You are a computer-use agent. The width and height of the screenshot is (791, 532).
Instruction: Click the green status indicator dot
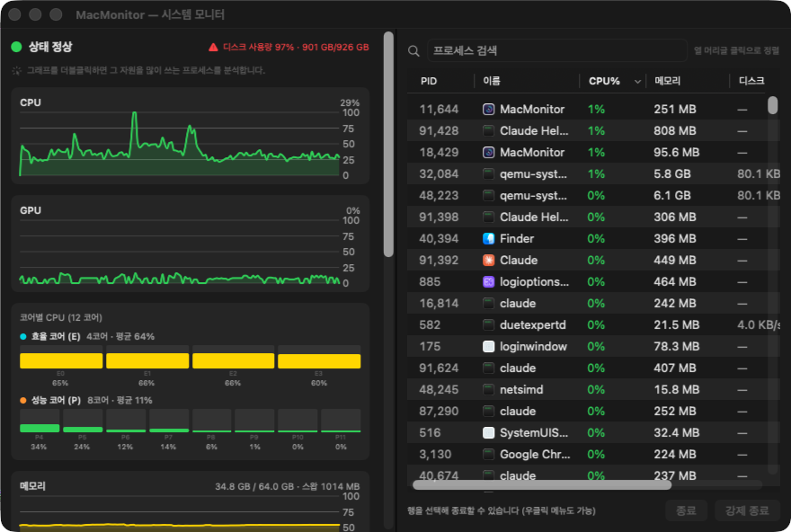click(17, 47)
